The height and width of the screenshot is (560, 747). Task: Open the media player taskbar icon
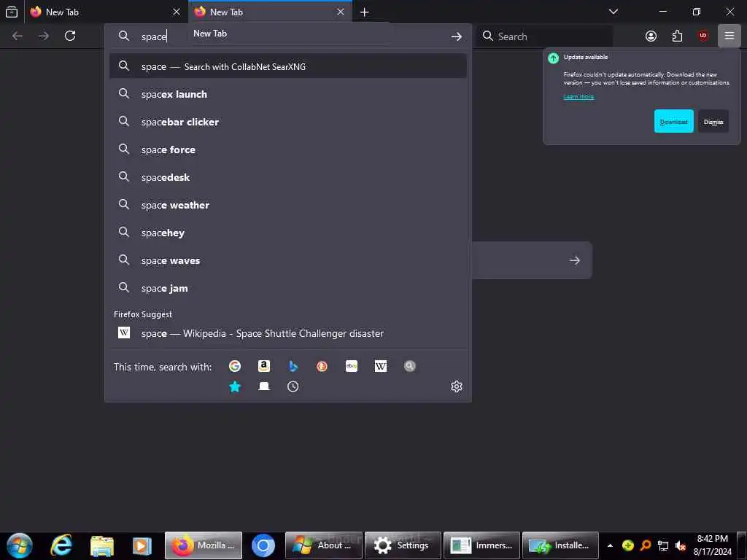142,545
